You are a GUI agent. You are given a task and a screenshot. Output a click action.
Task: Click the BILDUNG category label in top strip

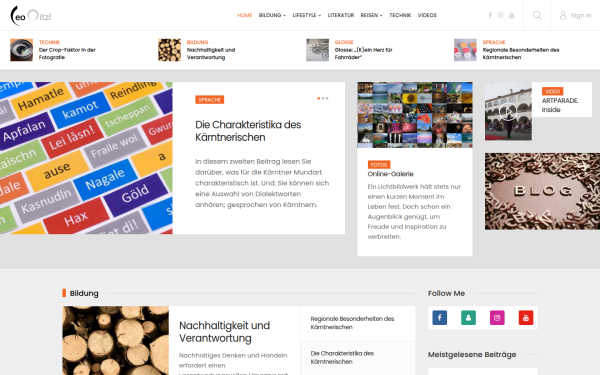(197, 42)
